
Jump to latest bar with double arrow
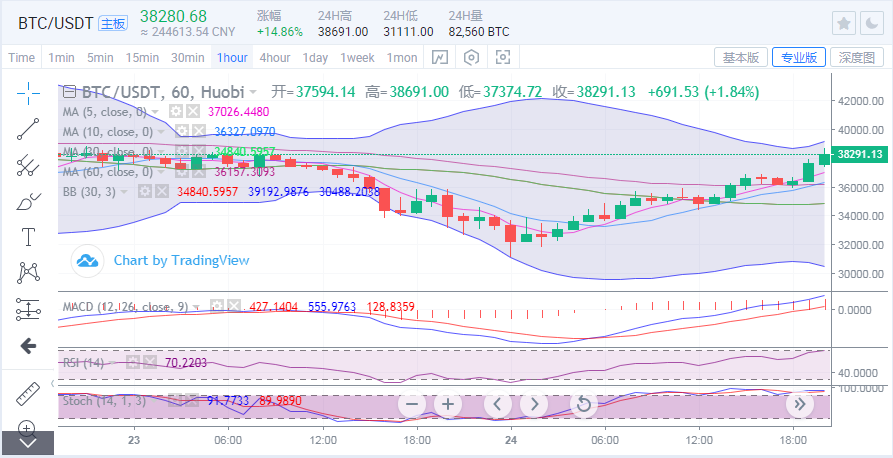pos(800,404)
